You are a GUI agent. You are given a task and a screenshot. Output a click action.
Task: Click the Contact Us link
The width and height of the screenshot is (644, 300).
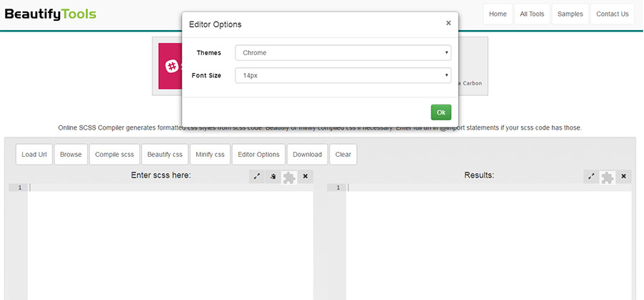click(x=613, y=14)
